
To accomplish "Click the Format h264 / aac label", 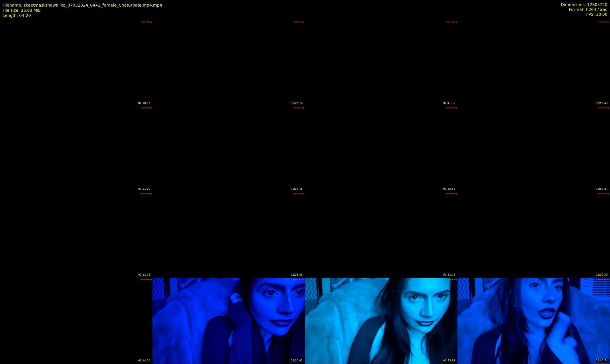I will [x=588, y=9].
